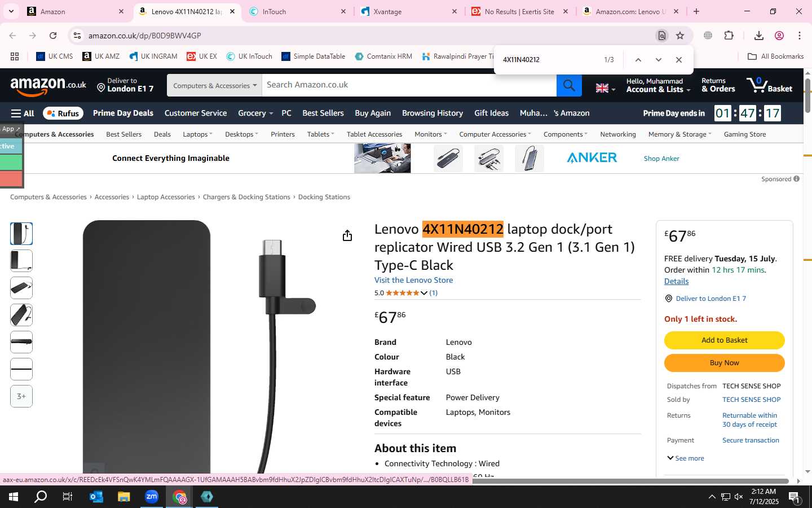Image resolution: width=812 pixels, height=508 pixels.
Task: Close the find-in-page bar
Action: pyautogui.click(x=679, y=60)
